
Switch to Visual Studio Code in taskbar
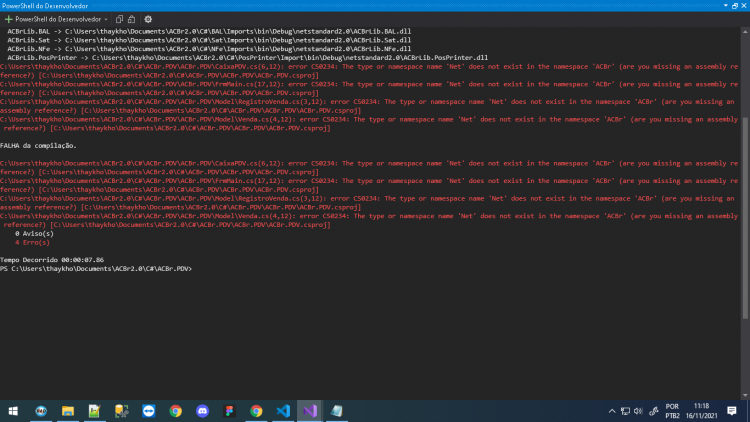coord(283,411)
